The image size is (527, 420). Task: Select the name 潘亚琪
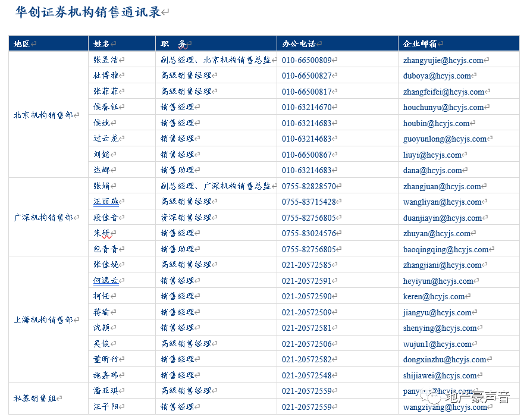pyautogui.click(x=106, y=391)
